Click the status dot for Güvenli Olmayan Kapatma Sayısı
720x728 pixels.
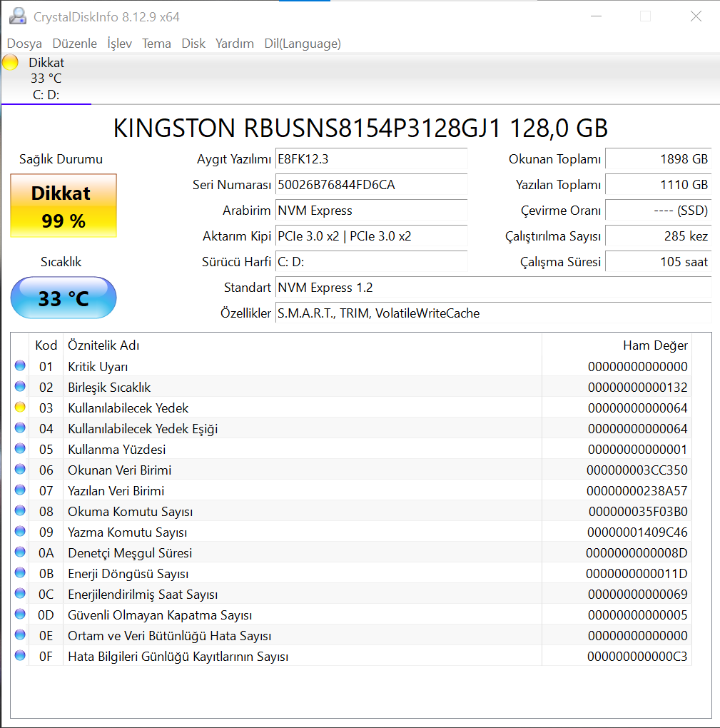point(20,614)
